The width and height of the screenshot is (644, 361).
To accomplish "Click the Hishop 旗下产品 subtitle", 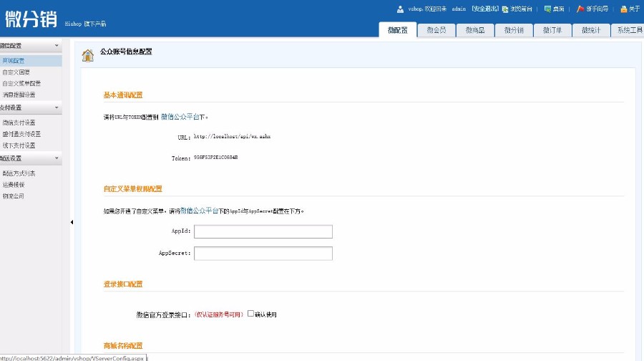I will [85, 24].
